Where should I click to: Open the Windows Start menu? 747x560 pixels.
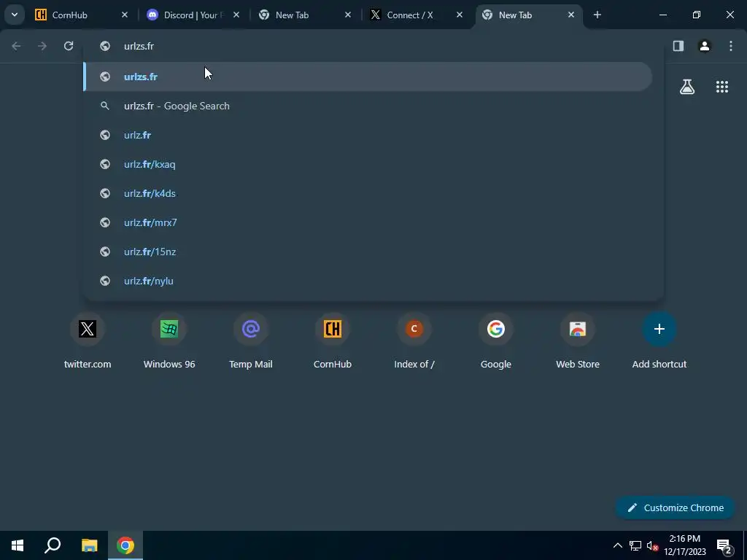18,545
